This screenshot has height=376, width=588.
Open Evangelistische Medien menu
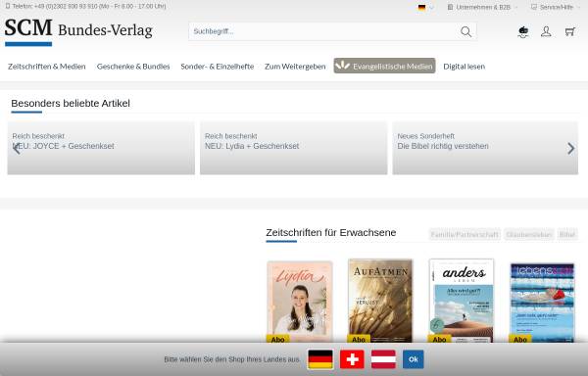pos(384,66)
